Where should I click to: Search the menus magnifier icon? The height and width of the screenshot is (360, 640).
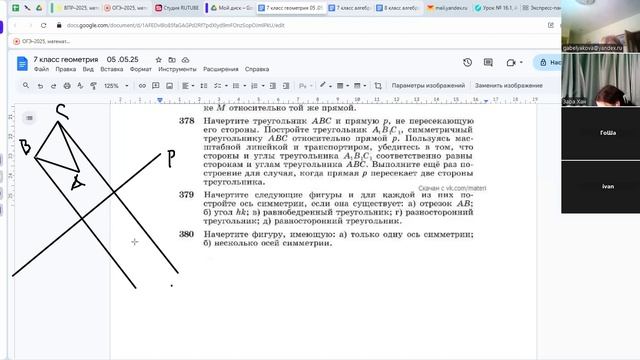tap(26, 86)
